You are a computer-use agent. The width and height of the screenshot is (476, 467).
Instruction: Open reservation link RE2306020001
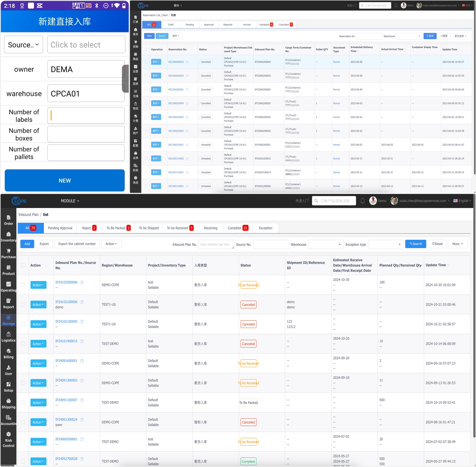176,145
